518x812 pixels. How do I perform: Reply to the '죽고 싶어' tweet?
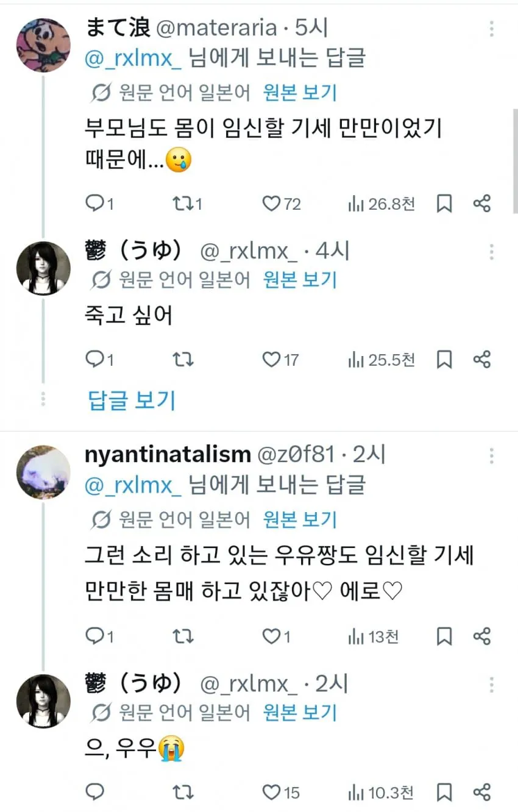[96, 360]
